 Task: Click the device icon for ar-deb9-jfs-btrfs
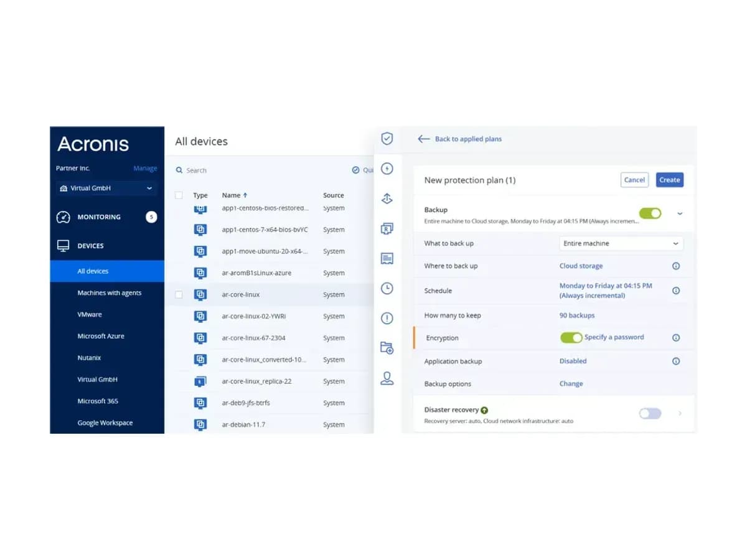(200, 403)
